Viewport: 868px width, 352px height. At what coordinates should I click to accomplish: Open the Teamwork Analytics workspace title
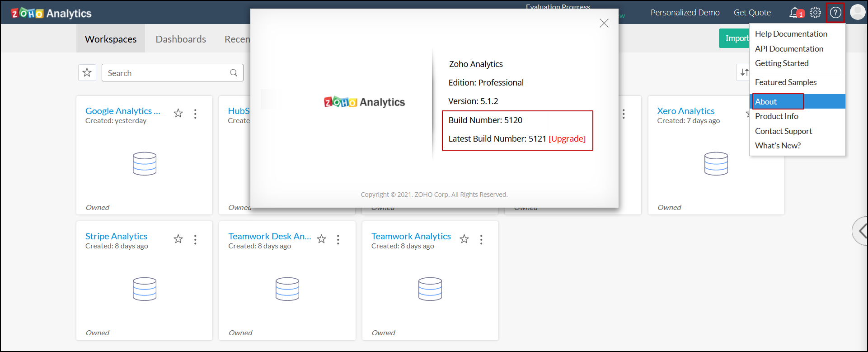(x=411, y=236)
